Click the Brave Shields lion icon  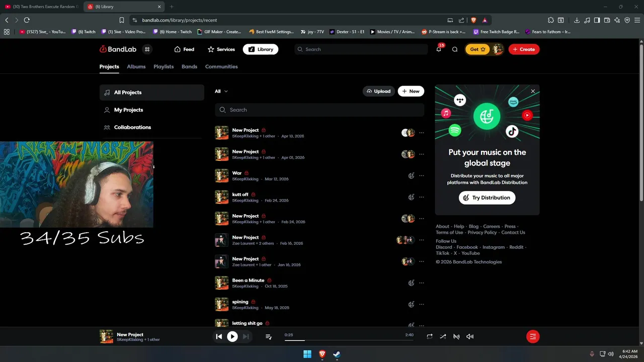[x=473, y=20]
